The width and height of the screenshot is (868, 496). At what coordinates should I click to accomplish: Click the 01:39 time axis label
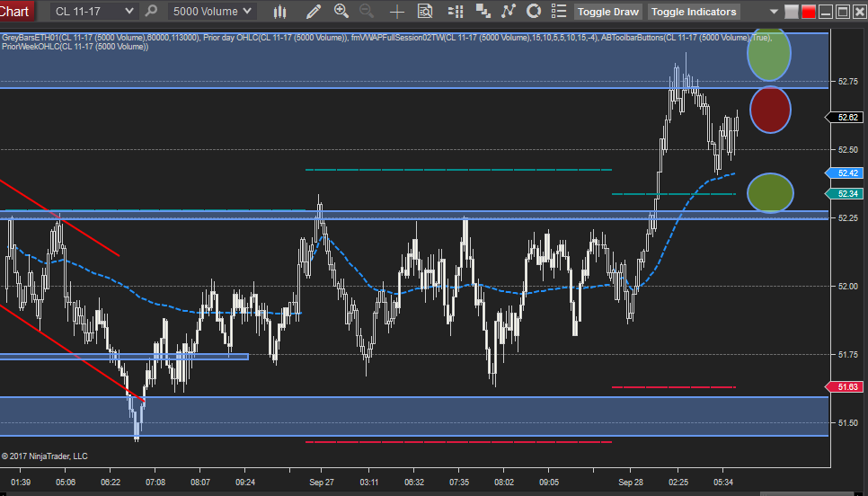[x=21, y=483]
